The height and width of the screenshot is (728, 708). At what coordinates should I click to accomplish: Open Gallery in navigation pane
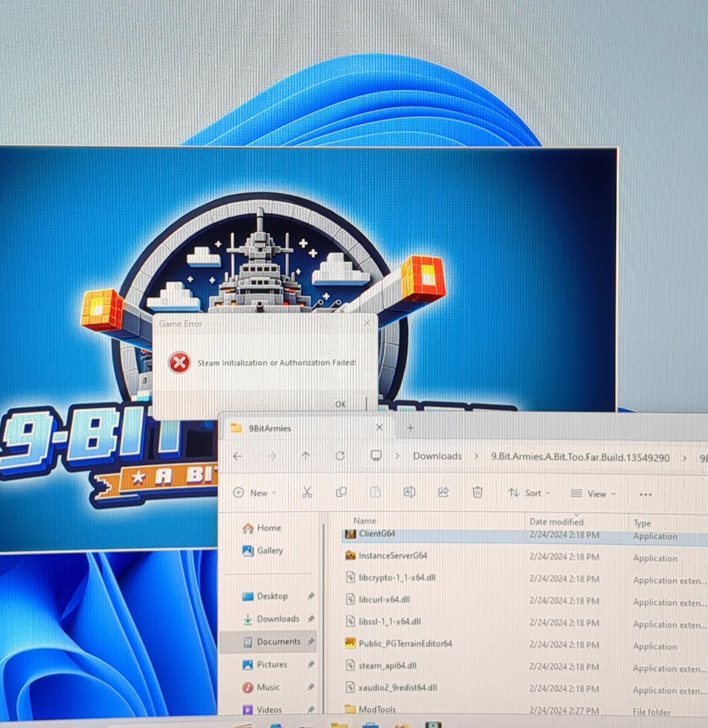pos(269,551)
